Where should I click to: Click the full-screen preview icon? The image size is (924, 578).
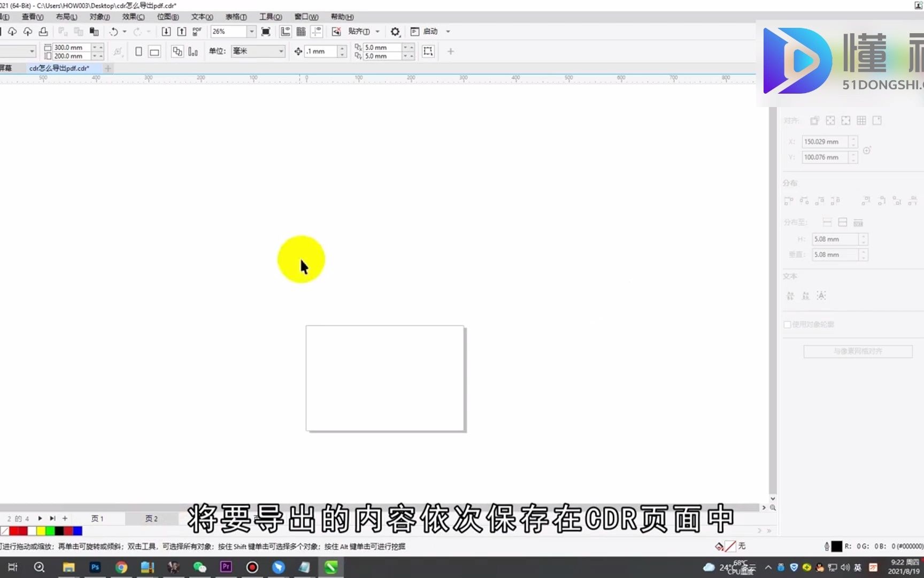266,32
